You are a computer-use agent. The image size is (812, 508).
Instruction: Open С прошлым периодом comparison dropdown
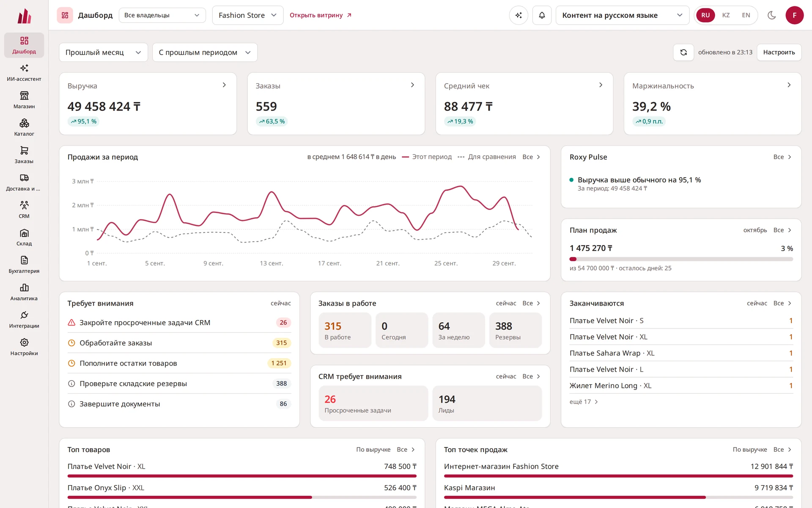[205, 52]
